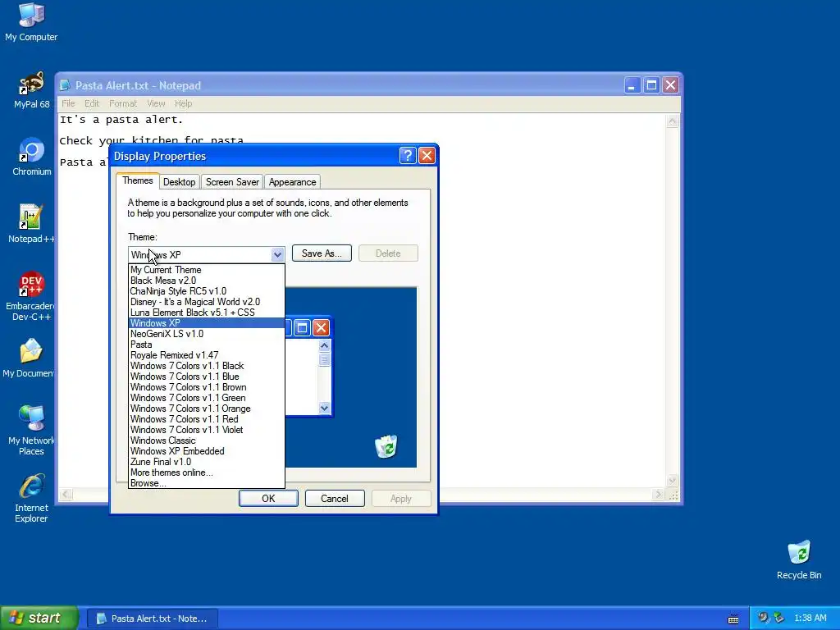This screenshot has width=840, height=630.
Task: Collapse the Theme dropdown arrow
Action: click(277, 254)
